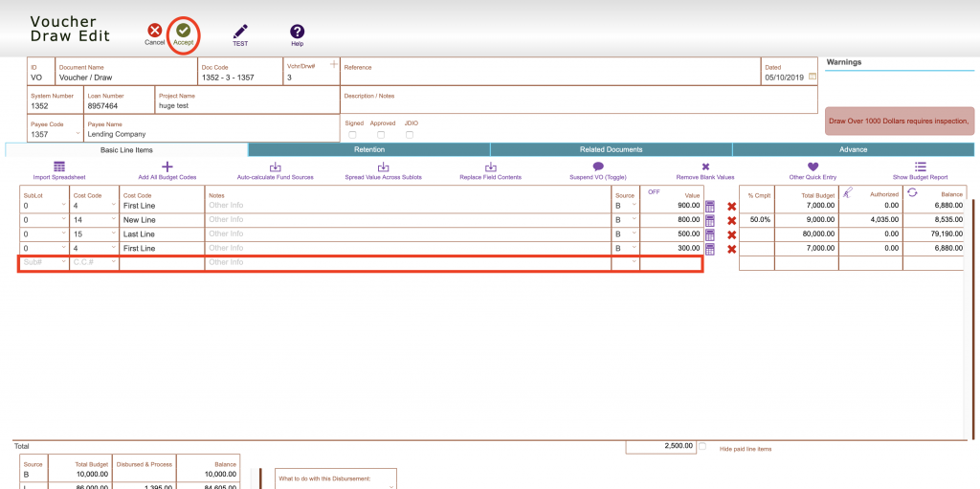Image resolution: width=980 pixels, height=489 pixels.
Task: Click the Value field showing 500.00
Action: coord(672,233)
